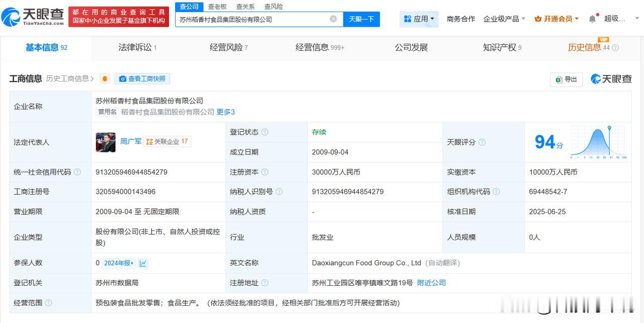Switch to the 查关系 search tab

pos(245,7)
